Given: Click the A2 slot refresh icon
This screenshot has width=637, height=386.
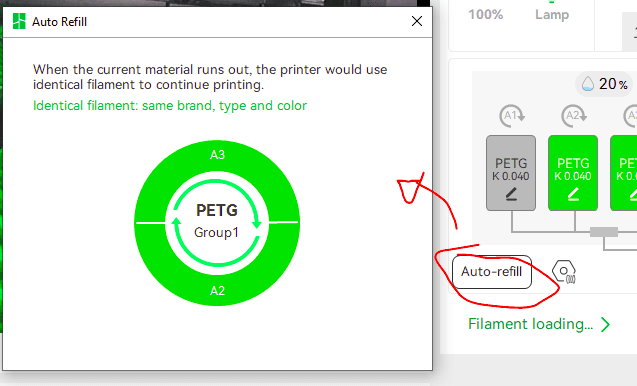Looking at the screenshot, I should tap(574, 116).
